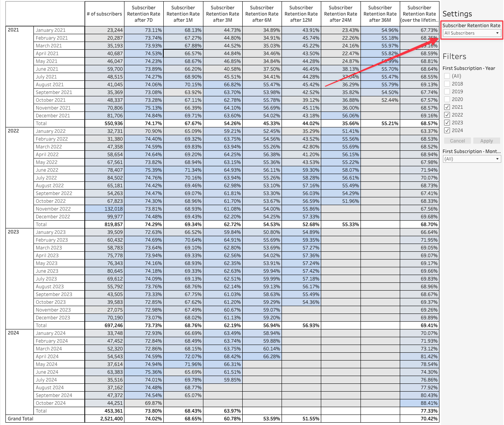
Task: Click the Cancel filter button
Action: tap(457, 141)
